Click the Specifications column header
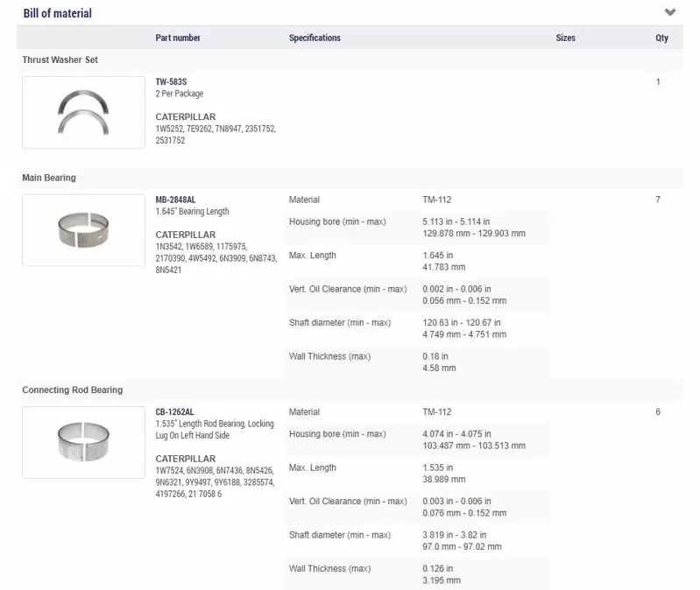 (x=315, y=38)
